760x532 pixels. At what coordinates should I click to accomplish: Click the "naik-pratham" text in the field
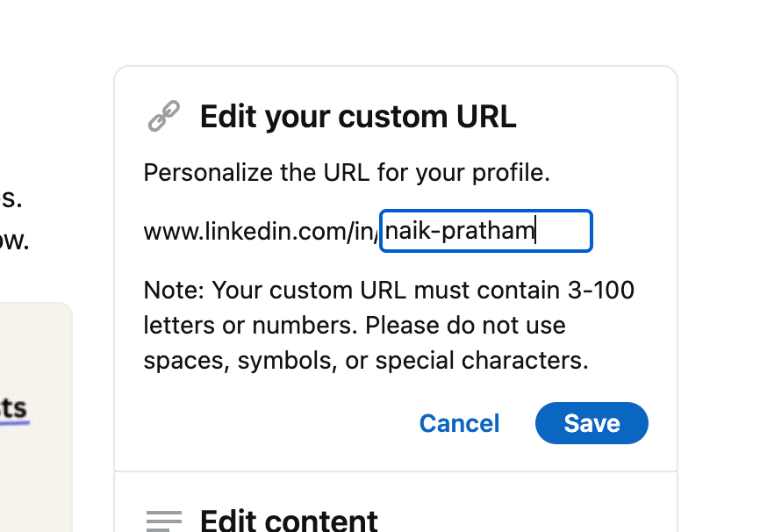click(x=459, y=231)
